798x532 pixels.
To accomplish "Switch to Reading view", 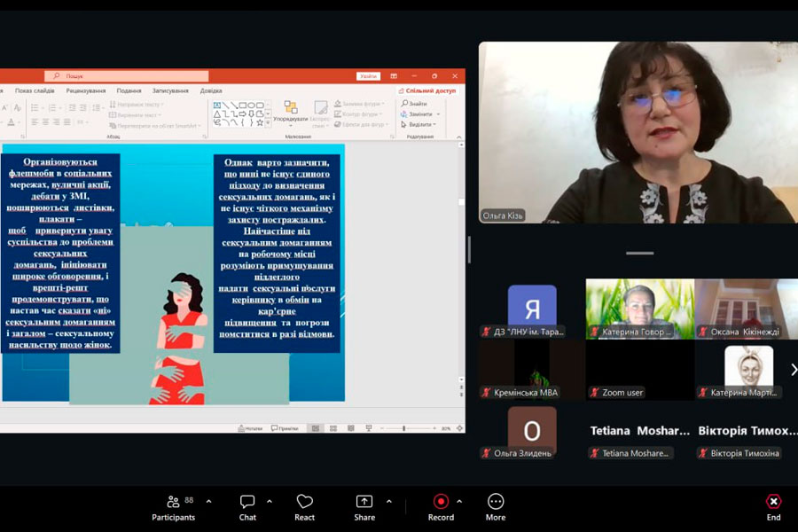I will 351,428.
